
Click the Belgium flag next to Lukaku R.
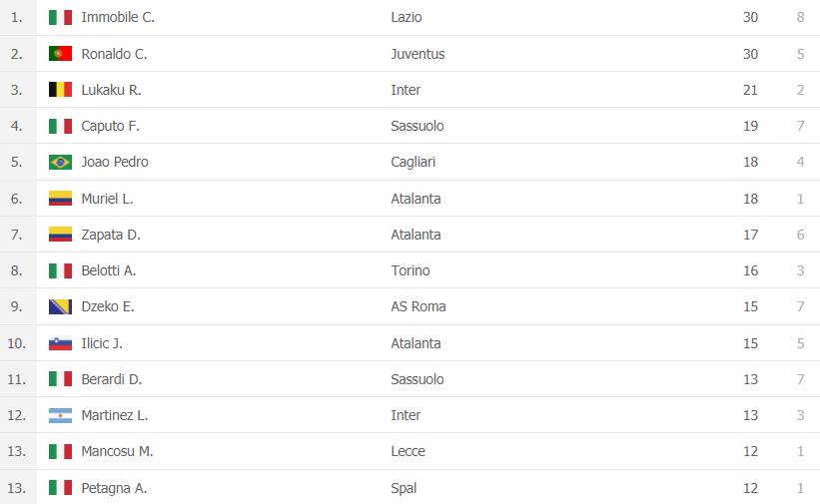click(x=60, y=90)
